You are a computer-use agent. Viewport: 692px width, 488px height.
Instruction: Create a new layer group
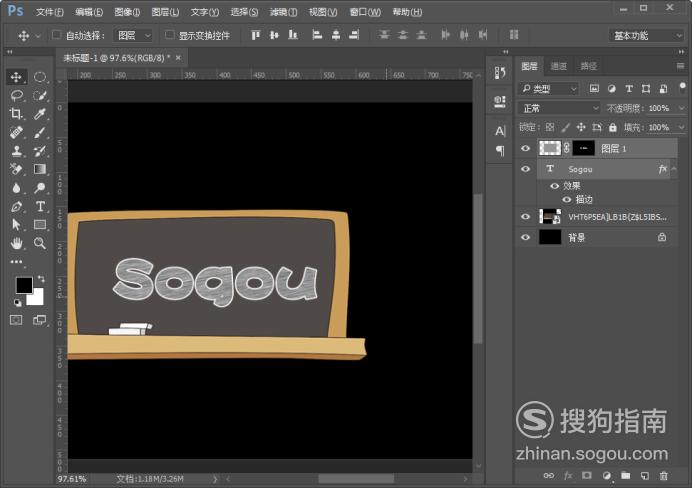point(625,475)
